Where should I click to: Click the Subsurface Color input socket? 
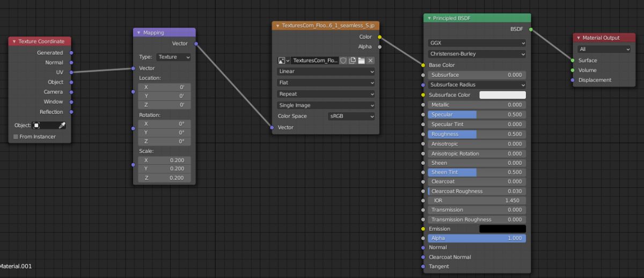click(x=423, y=95)
